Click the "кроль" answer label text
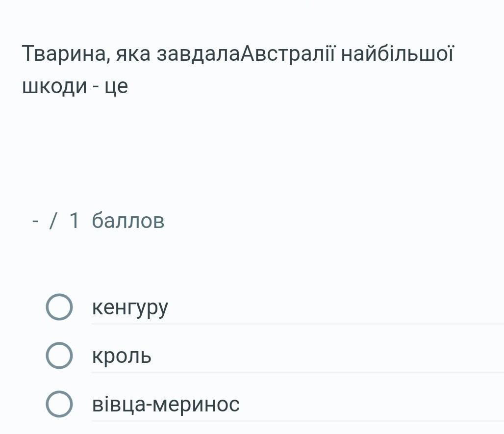This screenshot has width=504, height=434. coord(122,356)
